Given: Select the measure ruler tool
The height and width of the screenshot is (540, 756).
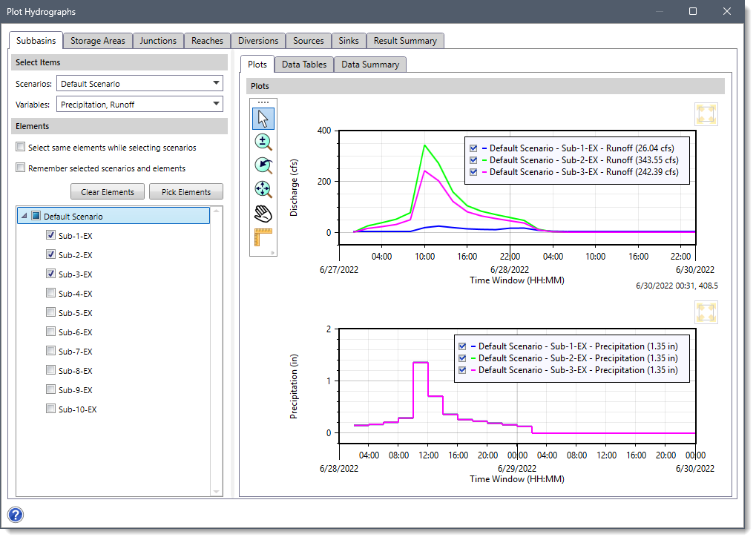Looking at the screenshot, I should point(263,237).
